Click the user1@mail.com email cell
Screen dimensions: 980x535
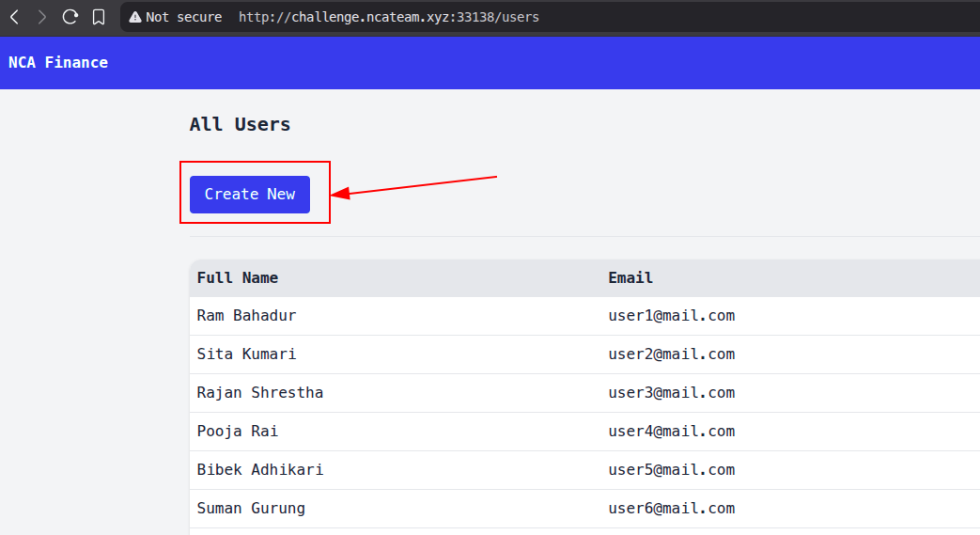point(672,316)
